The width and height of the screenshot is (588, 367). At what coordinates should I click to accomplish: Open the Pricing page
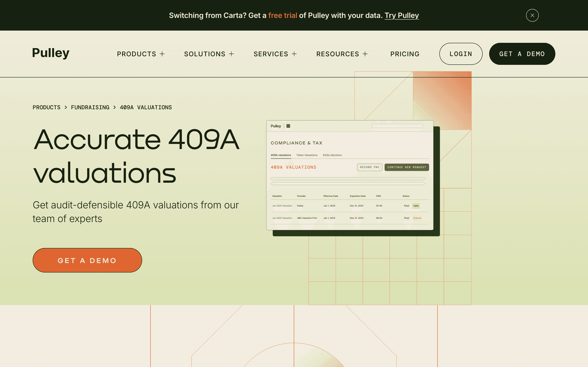pos(405,54)
